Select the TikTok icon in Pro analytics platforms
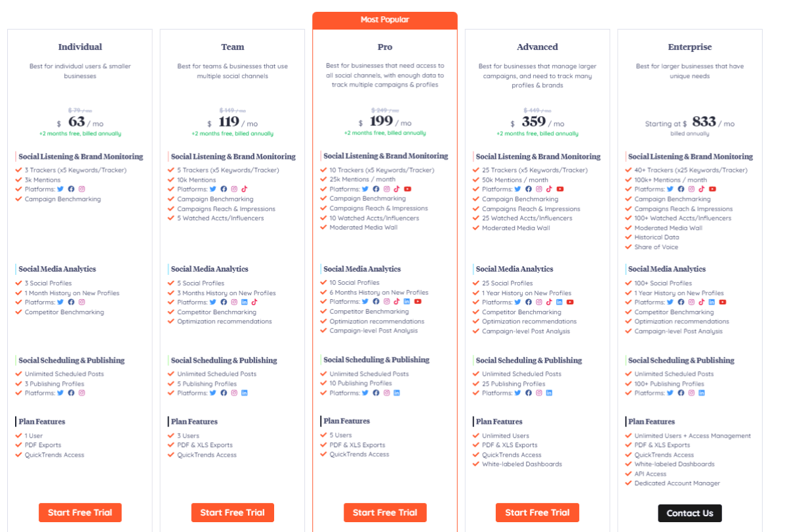 [397, 302]
